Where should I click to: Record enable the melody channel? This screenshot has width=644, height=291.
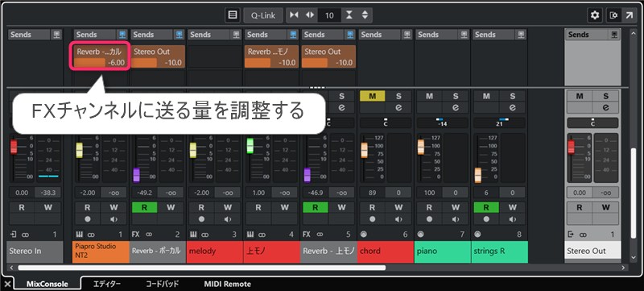coord(201,219)
